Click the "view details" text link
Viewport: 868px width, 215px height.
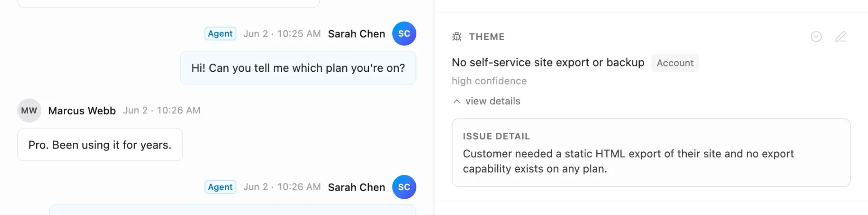[493, 101]
